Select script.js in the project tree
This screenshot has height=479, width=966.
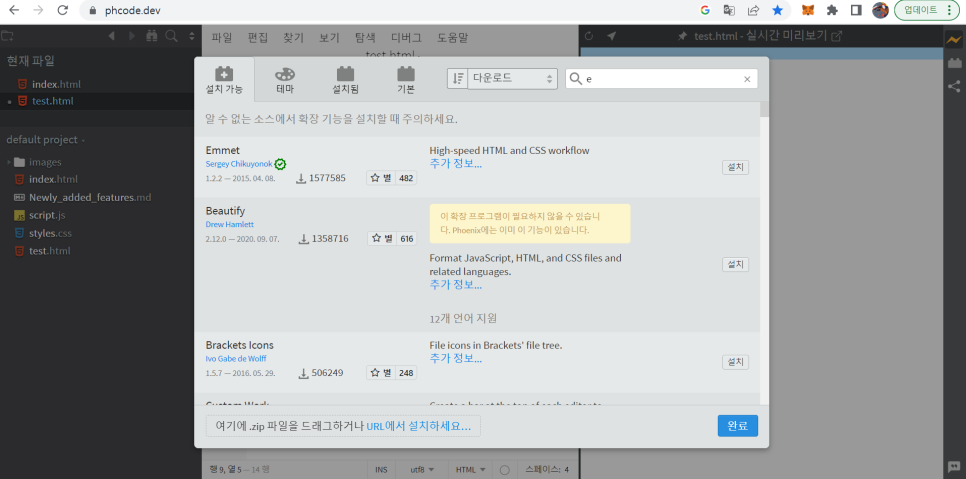(x=47, y=215)
